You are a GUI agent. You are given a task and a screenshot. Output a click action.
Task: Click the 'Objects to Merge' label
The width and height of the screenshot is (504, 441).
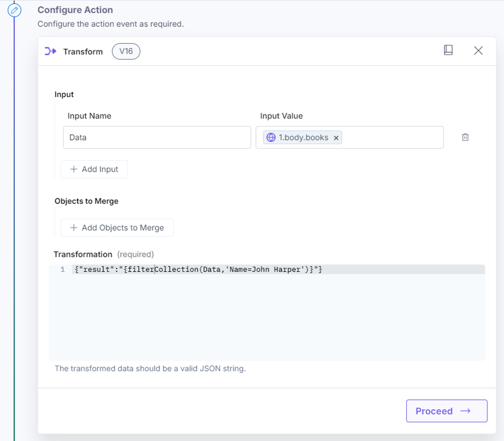86,201
